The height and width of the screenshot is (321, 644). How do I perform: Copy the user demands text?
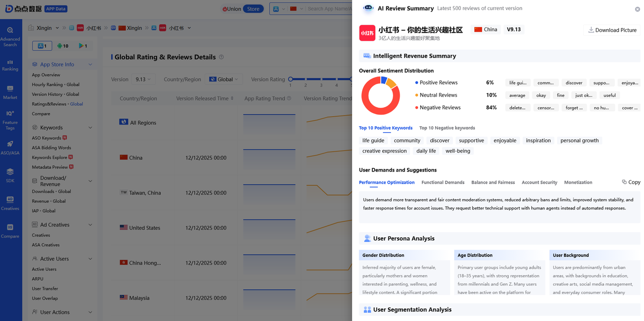click(631, 182)
